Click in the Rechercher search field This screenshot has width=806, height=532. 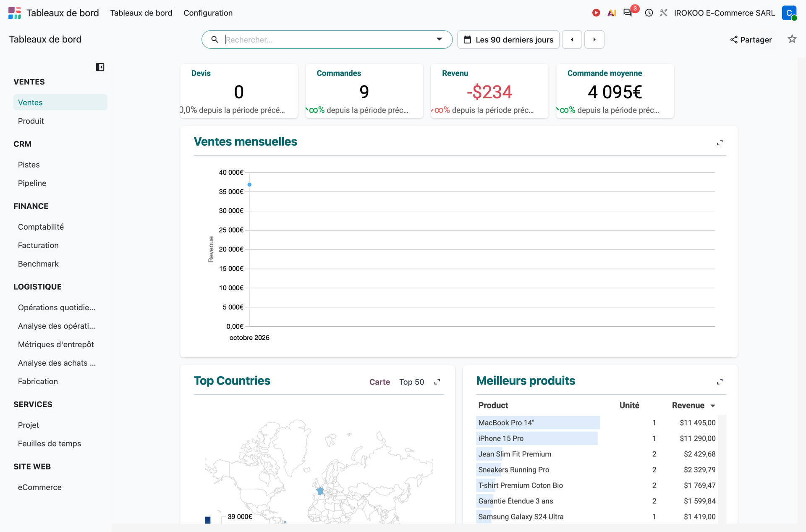(327, 39)
